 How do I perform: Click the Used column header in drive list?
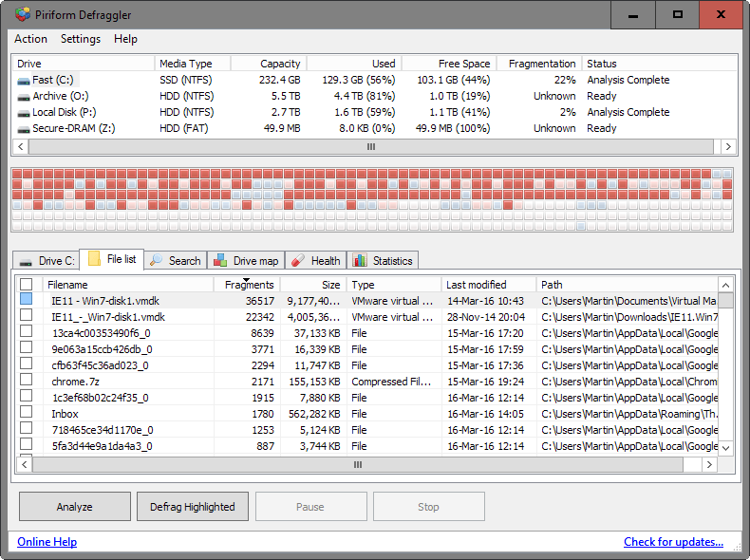click(354, 64)
